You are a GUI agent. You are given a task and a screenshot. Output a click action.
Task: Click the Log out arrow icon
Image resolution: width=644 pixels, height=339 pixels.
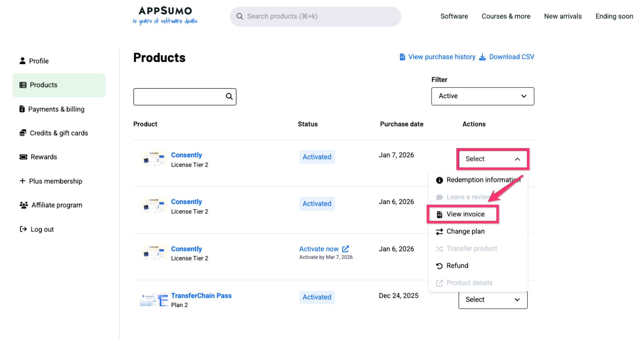pos(23,229)
